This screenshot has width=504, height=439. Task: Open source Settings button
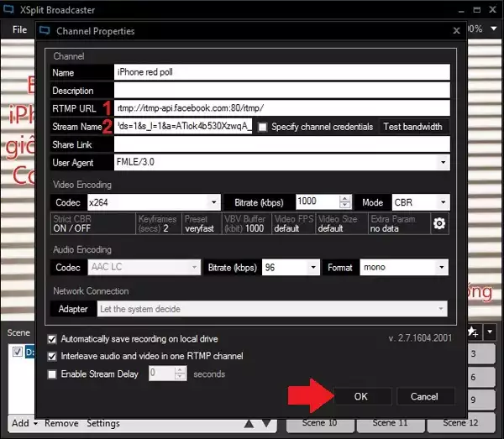(102, 424)
